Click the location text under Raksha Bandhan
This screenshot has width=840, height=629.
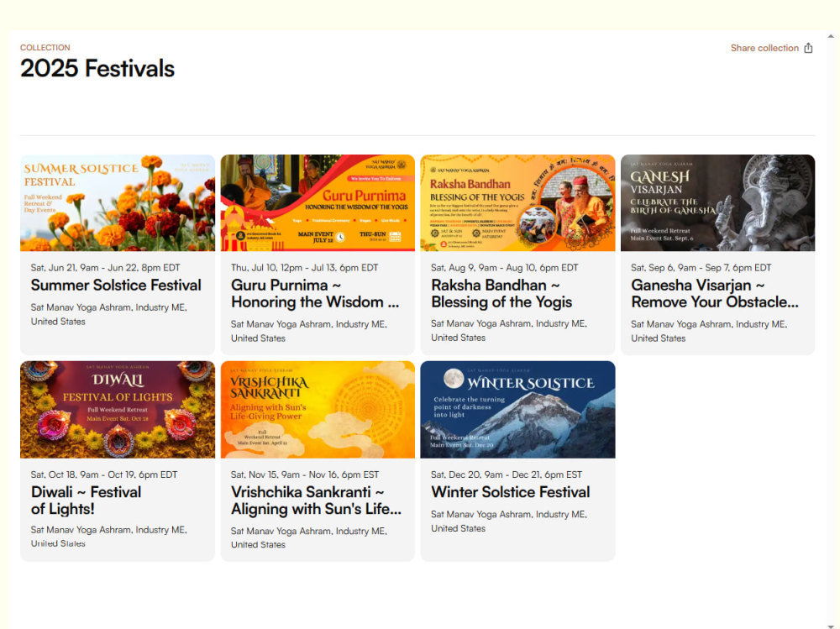509,331
